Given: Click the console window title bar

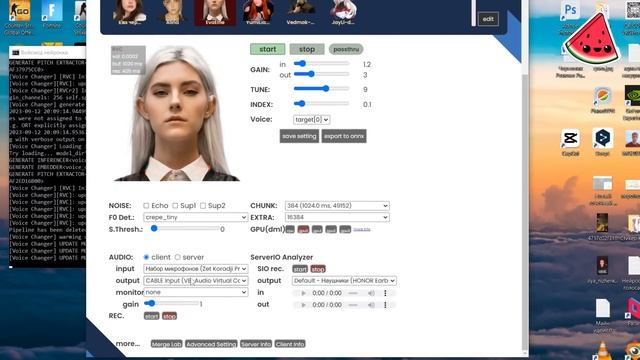Looking at the screenshot, I should tap(47, 52).
